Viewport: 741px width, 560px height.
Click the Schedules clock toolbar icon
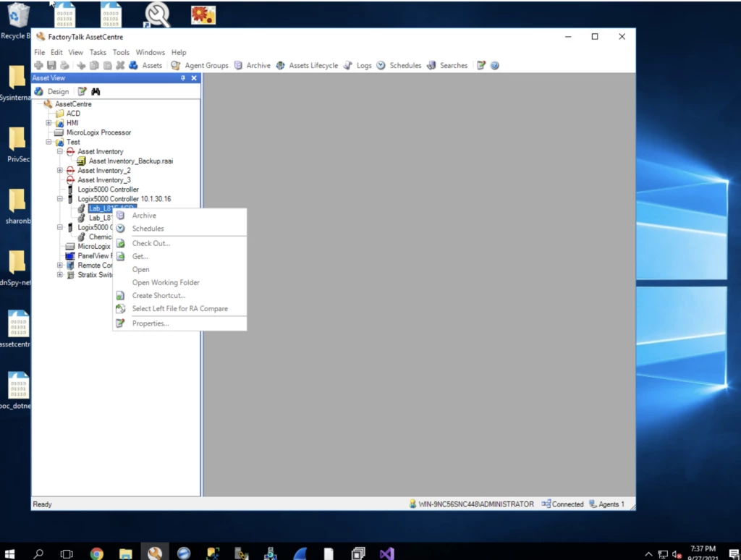tap(381, 65)
